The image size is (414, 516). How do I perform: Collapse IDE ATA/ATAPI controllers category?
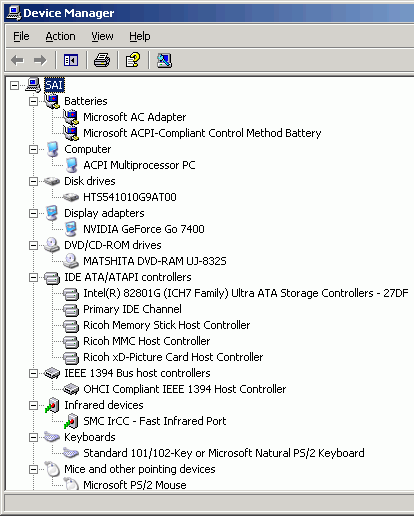[x=33, y=277]
